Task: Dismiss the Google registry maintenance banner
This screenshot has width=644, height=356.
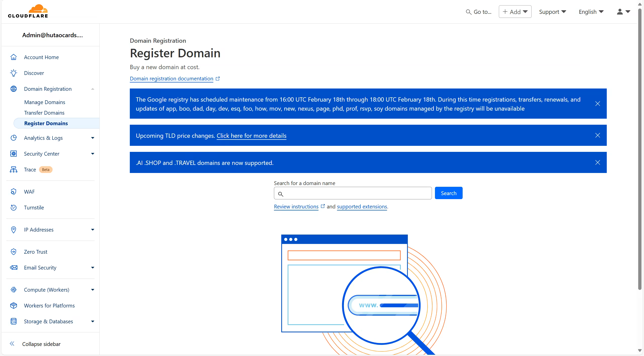Action: [597, 104]
